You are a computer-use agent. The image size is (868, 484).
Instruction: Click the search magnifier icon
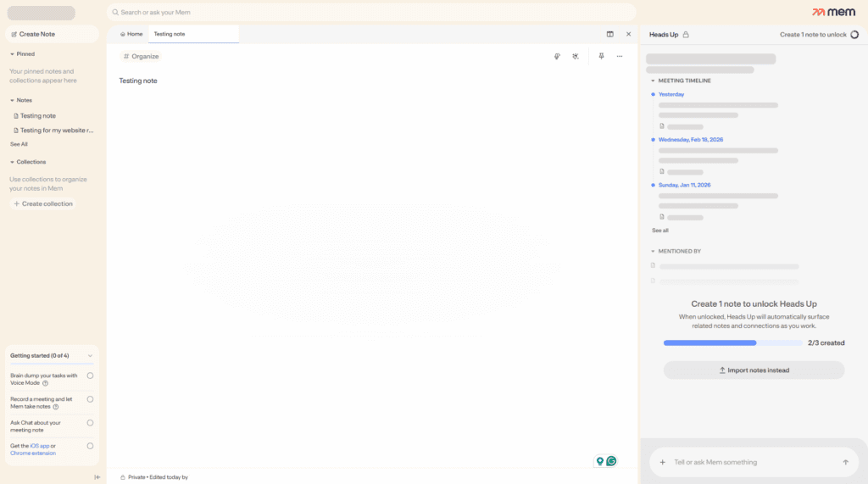(115, 12)
